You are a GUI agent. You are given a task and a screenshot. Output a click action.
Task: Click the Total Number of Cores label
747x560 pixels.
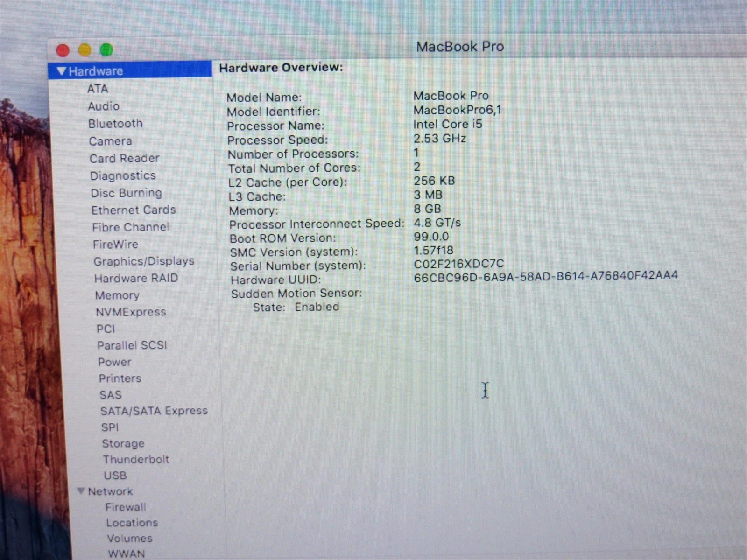(x=294, y=168)
